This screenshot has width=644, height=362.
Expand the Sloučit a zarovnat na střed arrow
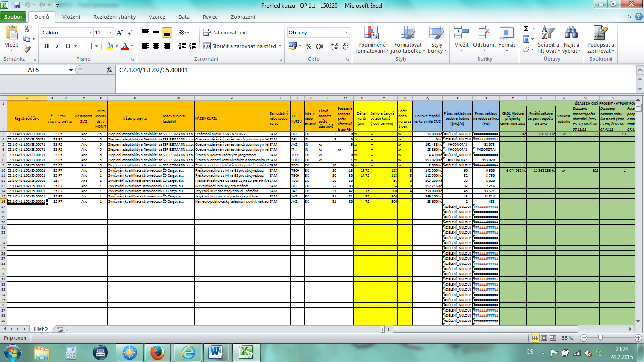point(280,46)
